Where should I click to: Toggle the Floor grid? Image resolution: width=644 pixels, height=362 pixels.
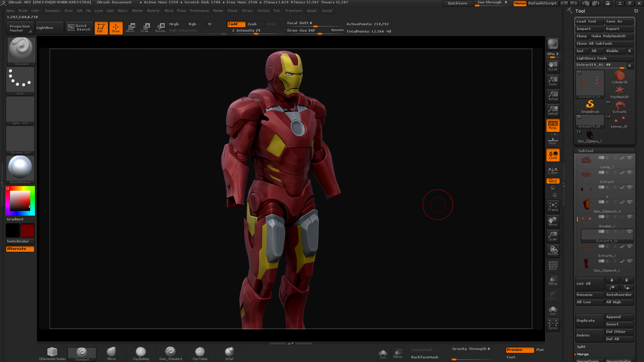coord(553,140)
